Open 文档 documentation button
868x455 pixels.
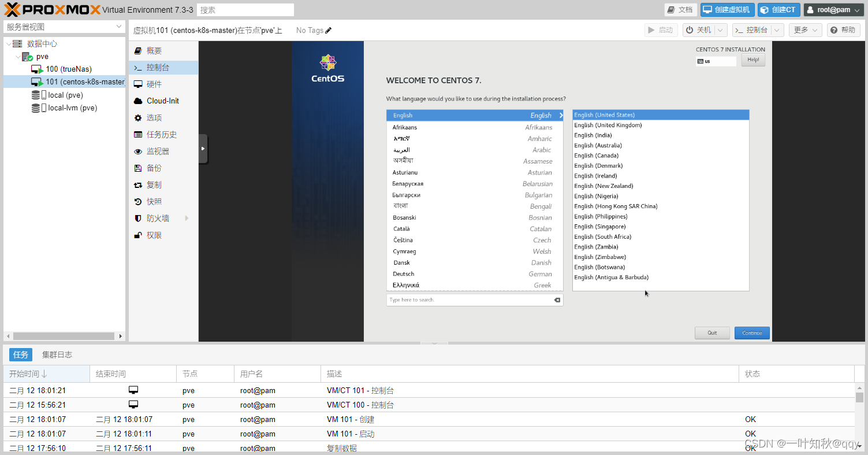pos(681,10)
